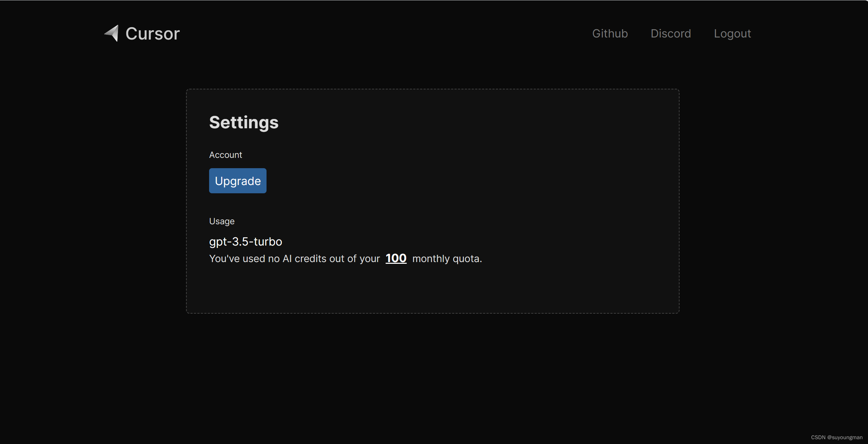Viewport: 868px width, 444px height.
Task: Click the Usage section label
Action: [x=221, y=221]
